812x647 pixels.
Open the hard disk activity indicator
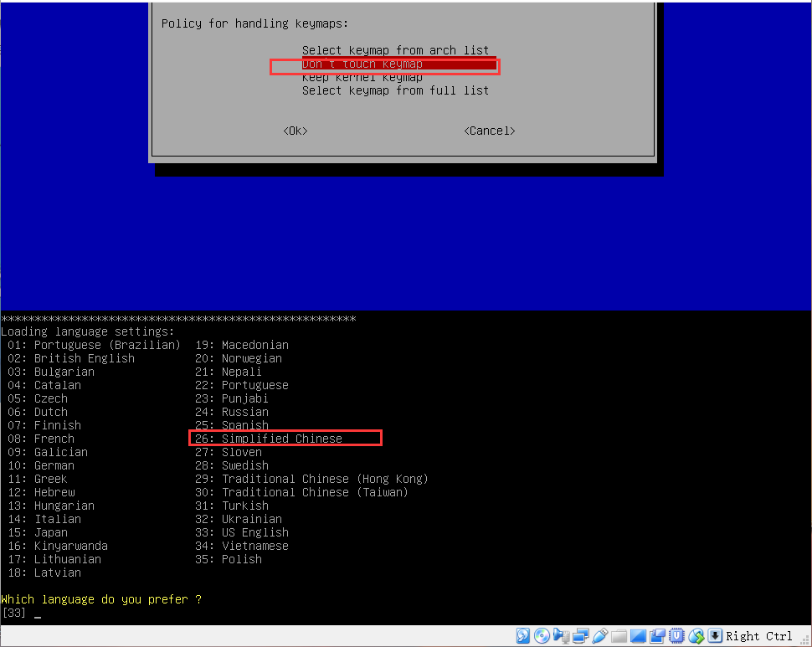[x=522, y=635]
